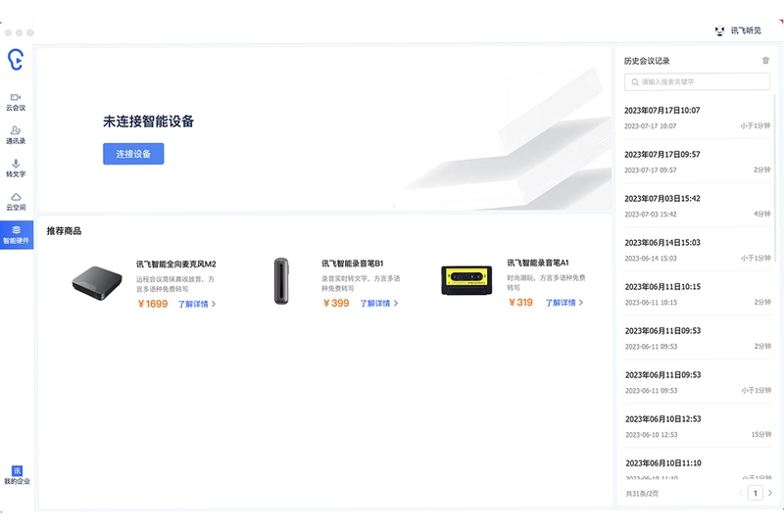Open the 2023年06月11日10:15 meeting record

tap(697, 294)
